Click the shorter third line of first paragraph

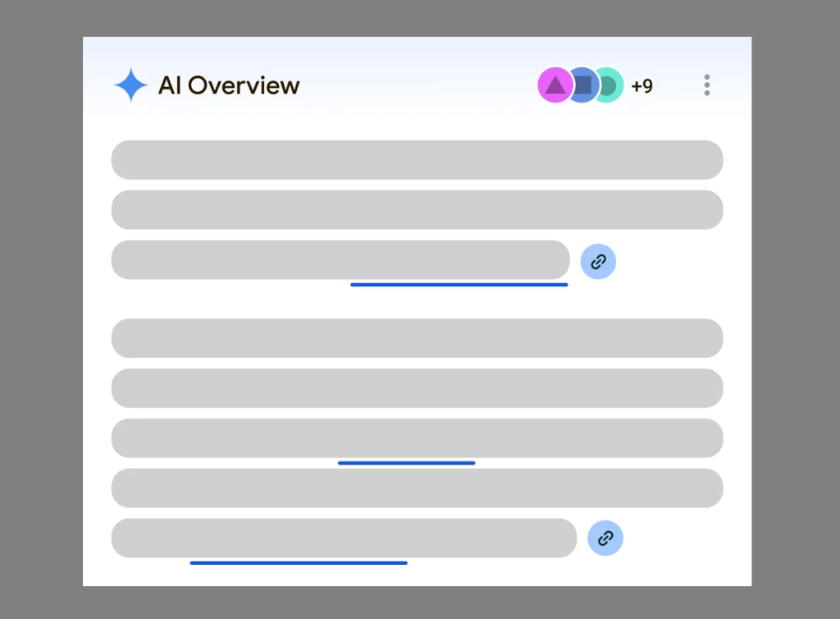340,260
